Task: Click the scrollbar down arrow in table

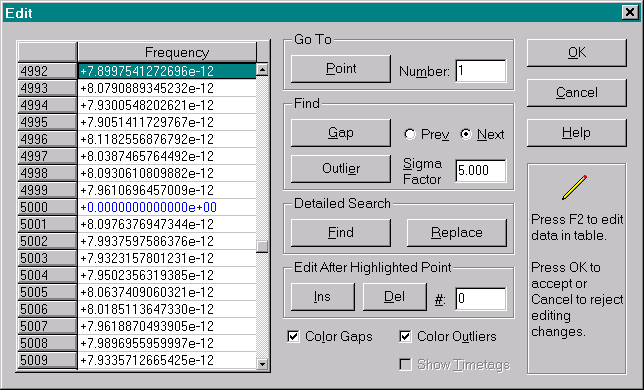Action: coord(262,364)
